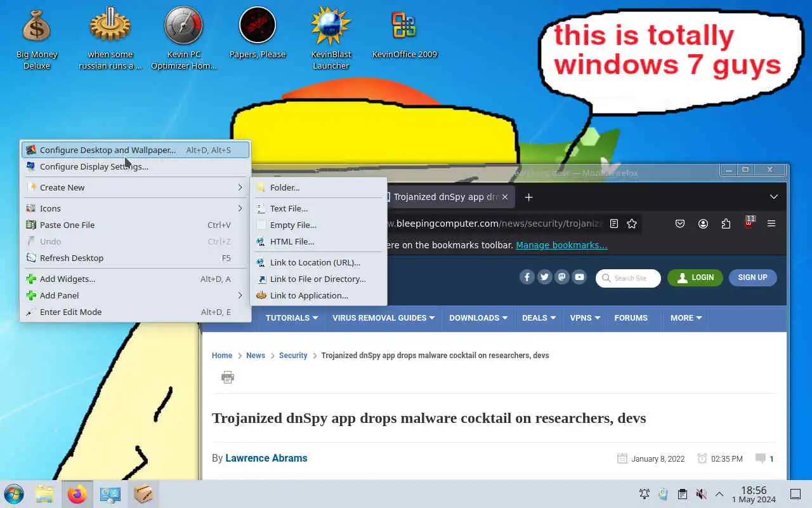The height and width of the screenshot is (508, 812).
Task: Open the Firefox extensions puzzle icon
Action: pos(726,224)
